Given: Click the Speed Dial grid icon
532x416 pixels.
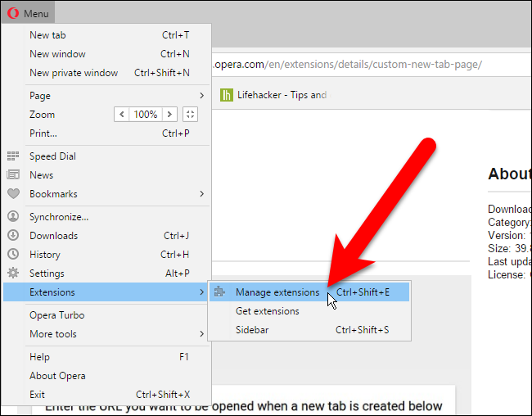Looking at the screenshot, I should pyautogui.click(x=13, y=156).
